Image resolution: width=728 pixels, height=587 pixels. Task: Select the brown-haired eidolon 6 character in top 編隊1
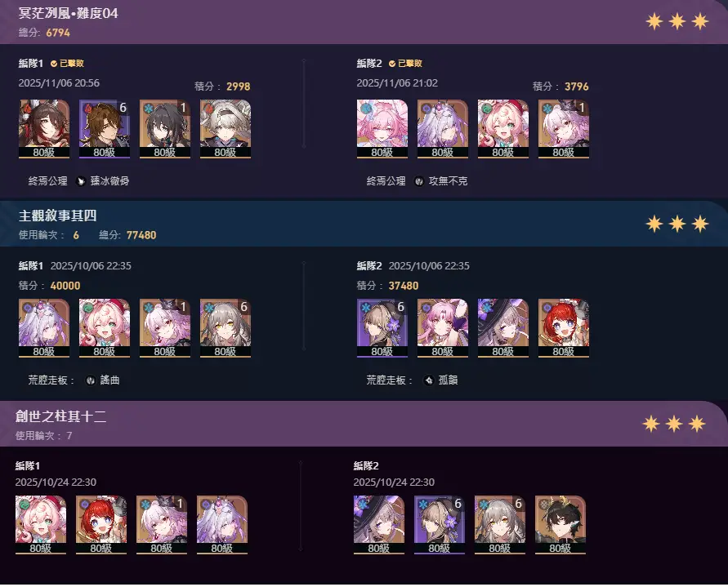click(x=104, y=129)
